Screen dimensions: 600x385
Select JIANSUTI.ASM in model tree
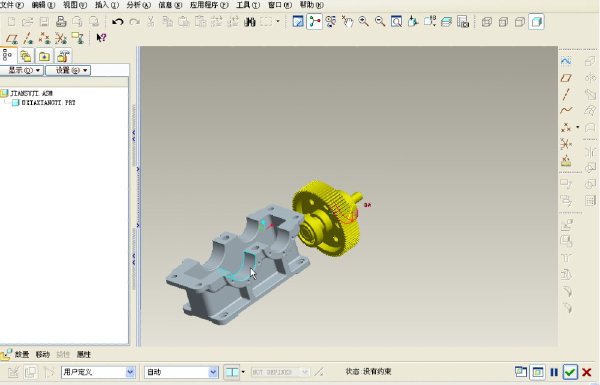pos(31,93)
